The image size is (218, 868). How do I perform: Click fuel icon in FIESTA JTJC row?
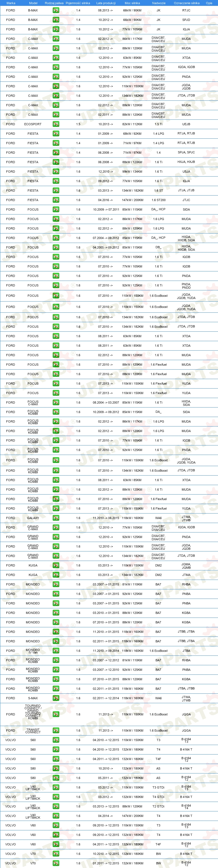(x=56, y=200)
